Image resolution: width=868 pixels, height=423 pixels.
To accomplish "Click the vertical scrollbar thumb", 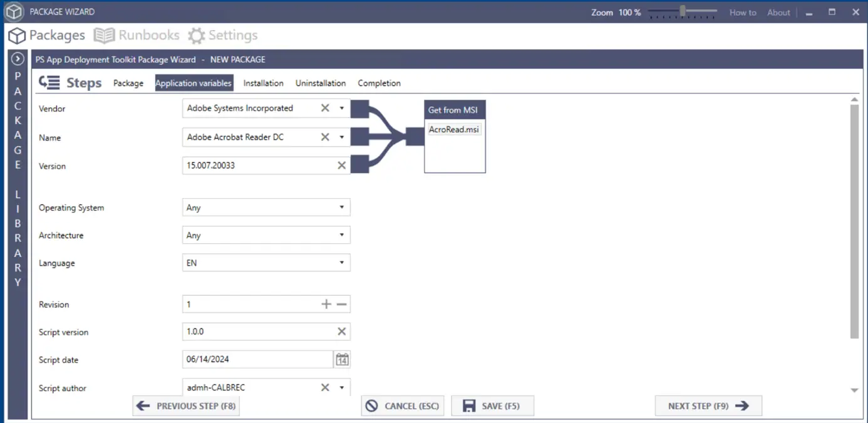I will click(x=854, y=221).
